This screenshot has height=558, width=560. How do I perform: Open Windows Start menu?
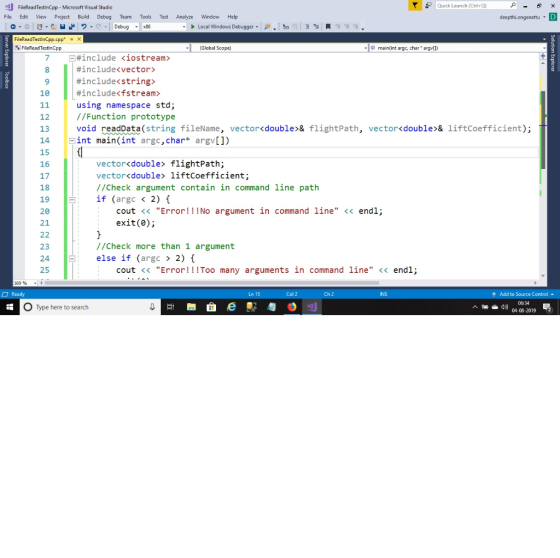[x=10, y=307]
